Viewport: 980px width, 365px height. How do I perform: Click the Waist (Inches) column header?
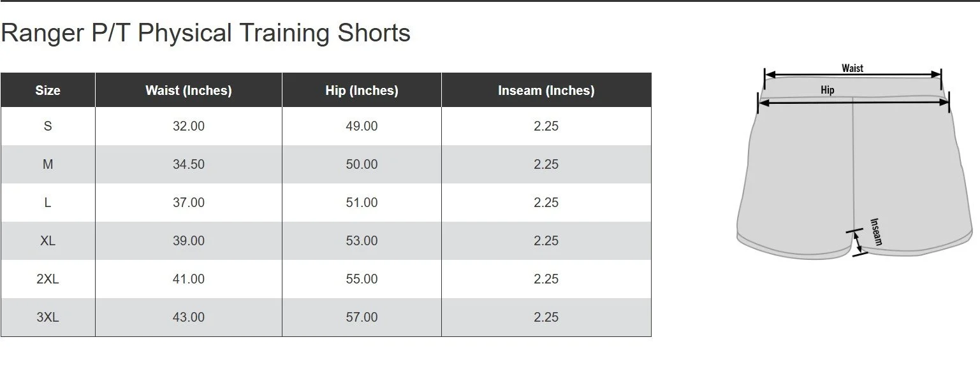(x=189, y=90)
